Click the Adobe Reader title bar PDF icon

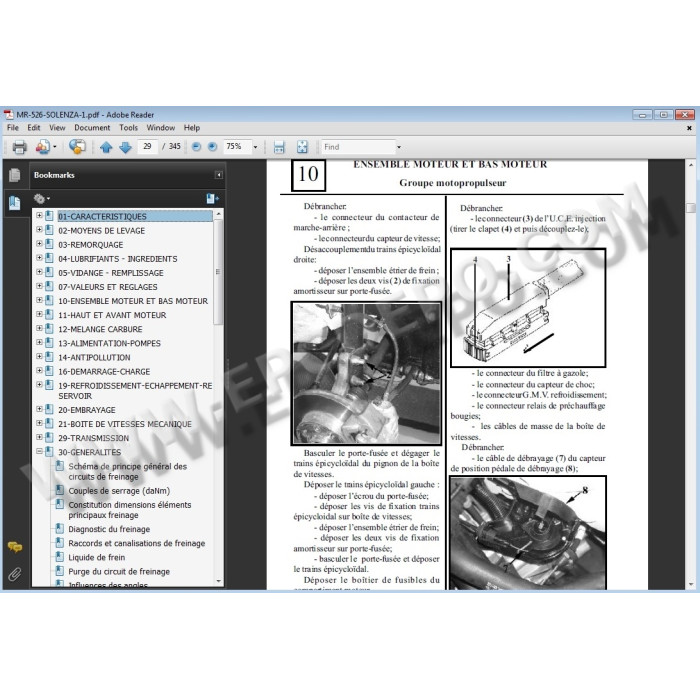pyautogui.click(x=8, y=115)
